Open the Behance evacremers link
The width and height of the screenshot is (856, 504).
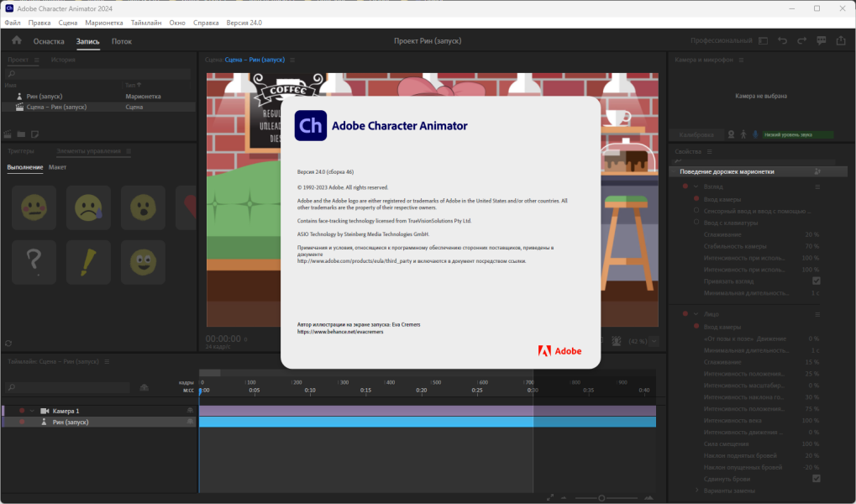[x=340, y=332]
